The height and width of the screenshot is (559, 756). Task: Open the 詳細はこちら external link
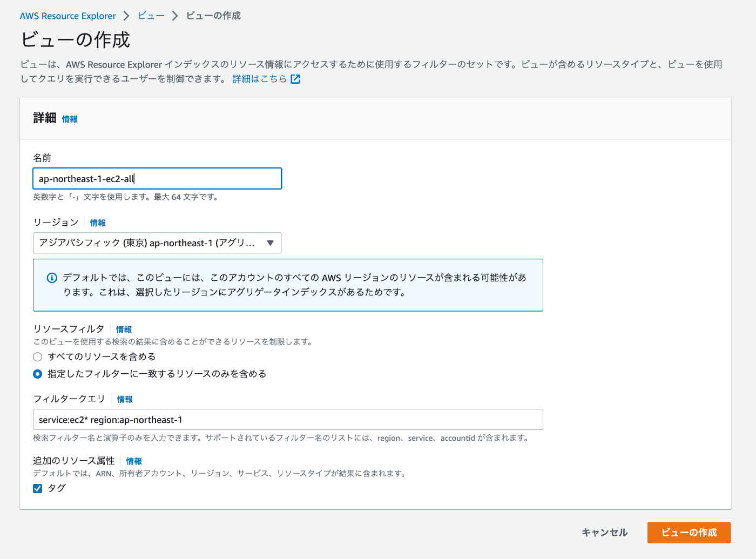(x=260, y=79)
